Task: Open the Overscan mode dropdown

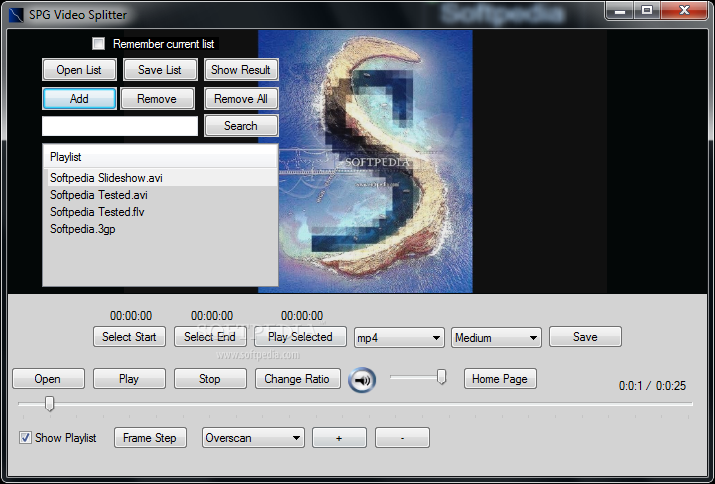Action: 253,438
